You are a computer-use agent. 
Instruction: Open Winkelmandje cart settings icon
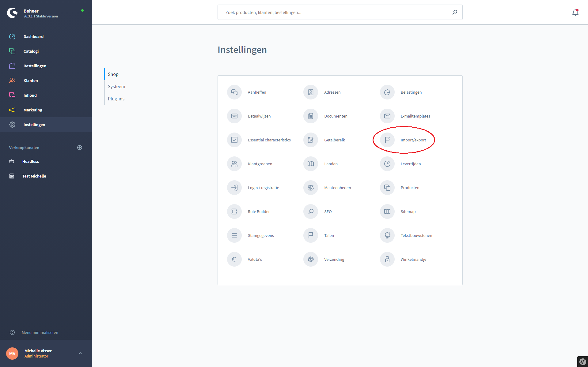(x=387, y=259)
